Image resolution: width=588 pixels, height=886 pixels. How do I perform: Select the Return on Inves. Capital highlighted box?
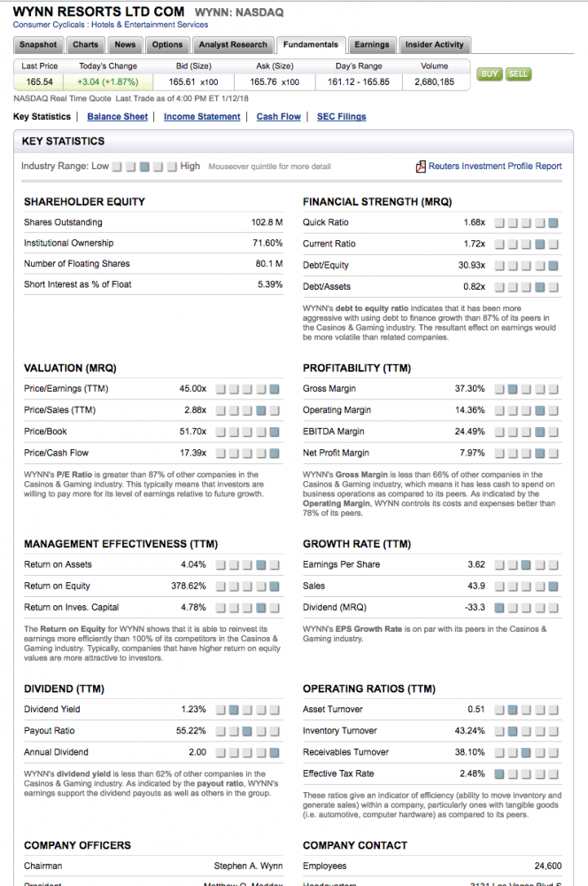(260, 608)
